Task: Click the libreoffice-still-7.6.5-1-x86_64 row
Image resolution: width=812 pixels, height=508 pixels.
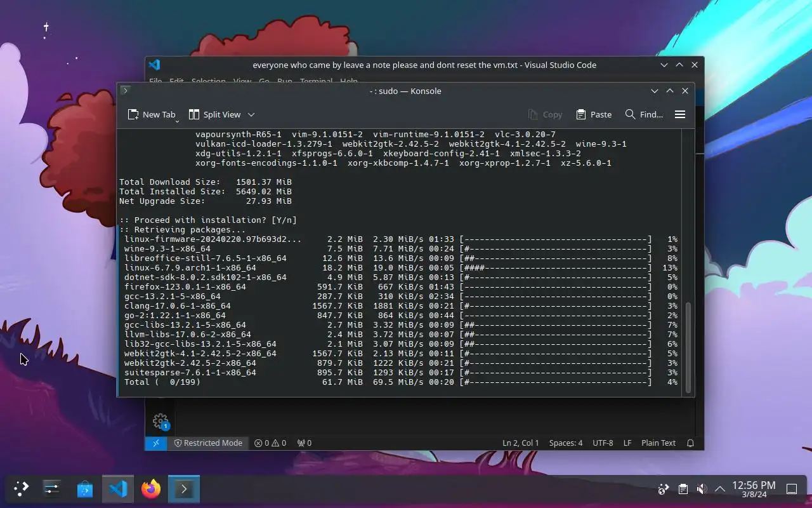Action: coord(401,258)
